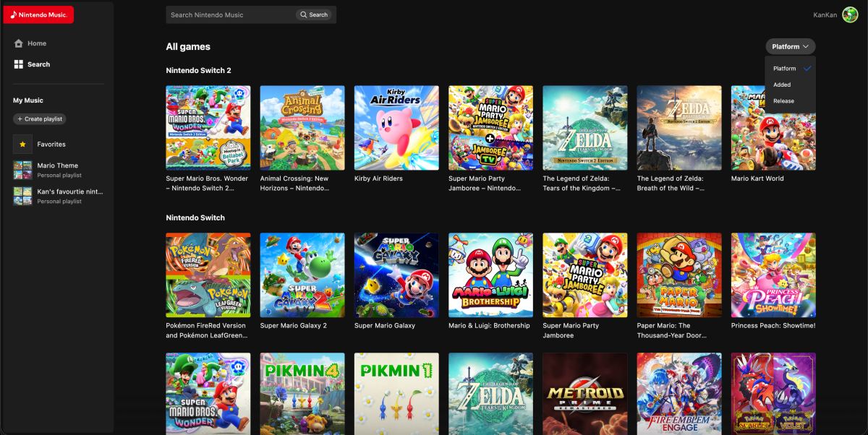This screenshot has height=435, width=868.
Task: Open Super Mario Bros. Wonder Switch 2 cover
Action: click(x=208, y=128)
